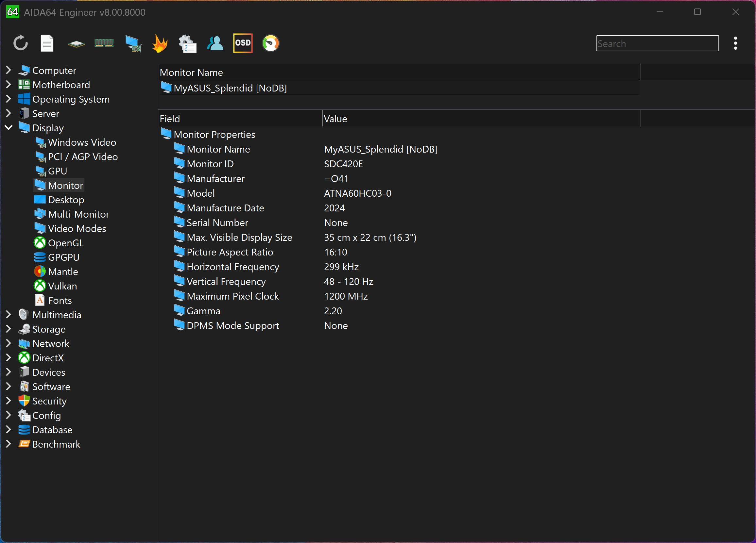
Task: Expand the Benchmark tree node
Action: (9, 444)
